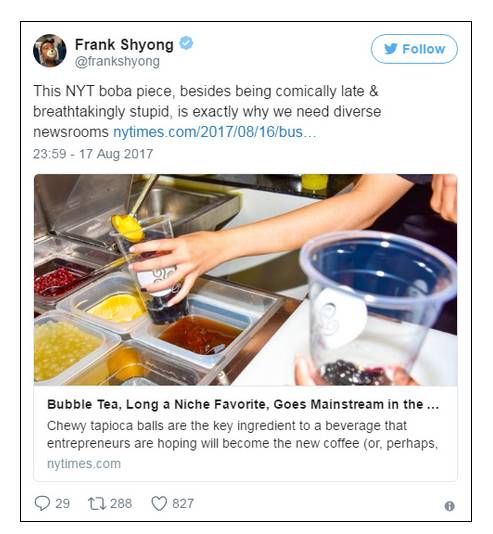
Task: Click the retweet arrows icon
Action: pos(97,504)
